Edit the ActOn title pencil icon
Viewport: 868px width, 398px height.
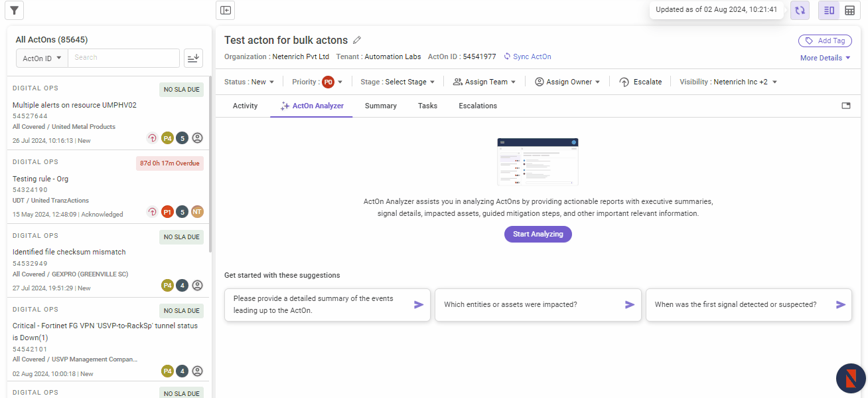[357, 41]
